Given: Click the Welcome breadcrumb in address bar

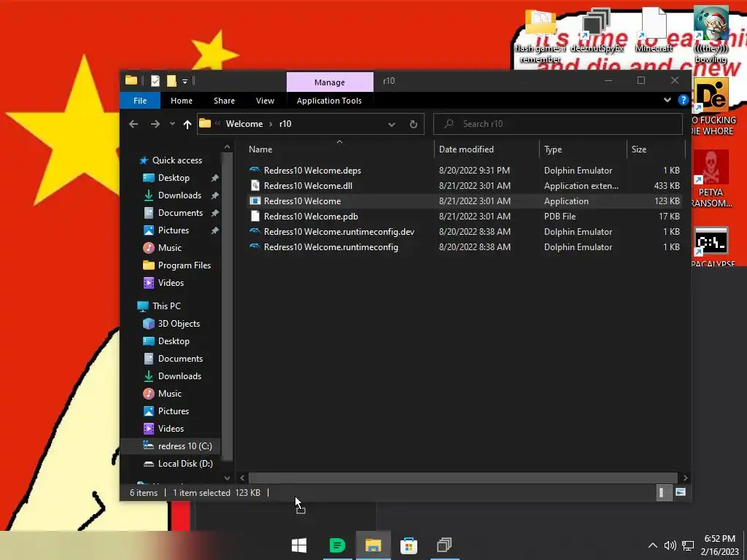Looking at the screenshot, I should [244, 124].
